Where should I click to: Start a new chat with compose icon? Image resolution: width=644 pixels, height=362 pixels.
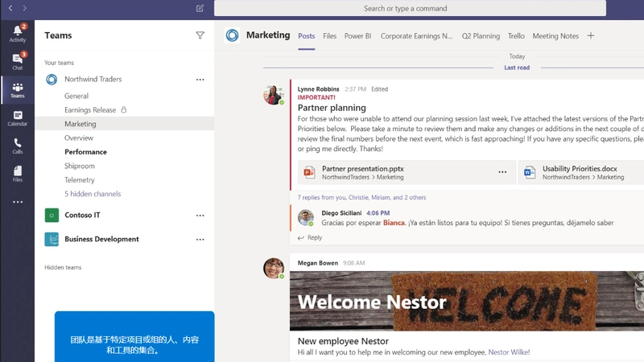[x=200, y=8]
